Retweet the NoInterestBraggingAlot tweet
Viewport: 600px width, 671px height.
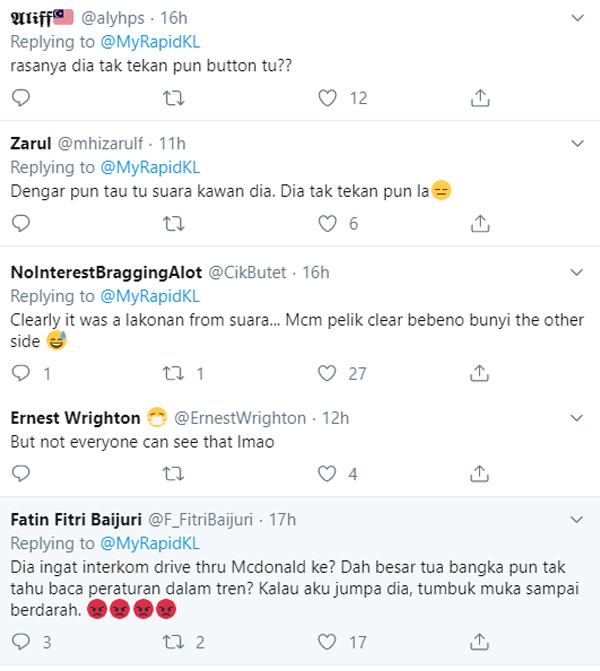tap(174, 373)
